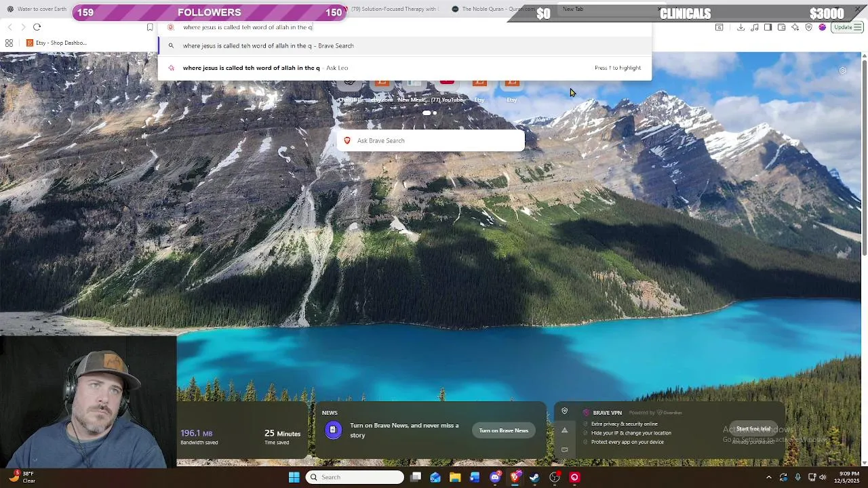This screenshot has width=868, height=488.
Task: Click the Update menu button
Action: 847,27
